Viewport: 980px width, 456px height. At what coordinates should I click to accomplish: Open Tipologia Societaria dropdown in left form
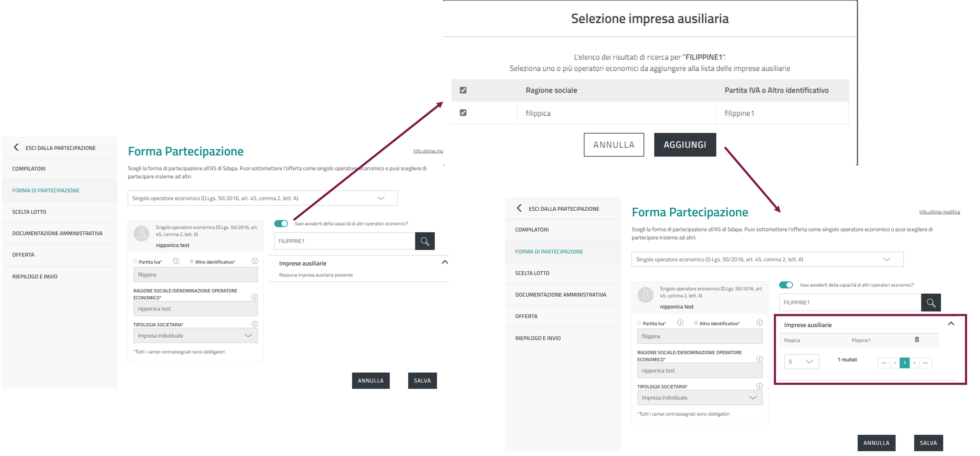click(x=195, y=335)
